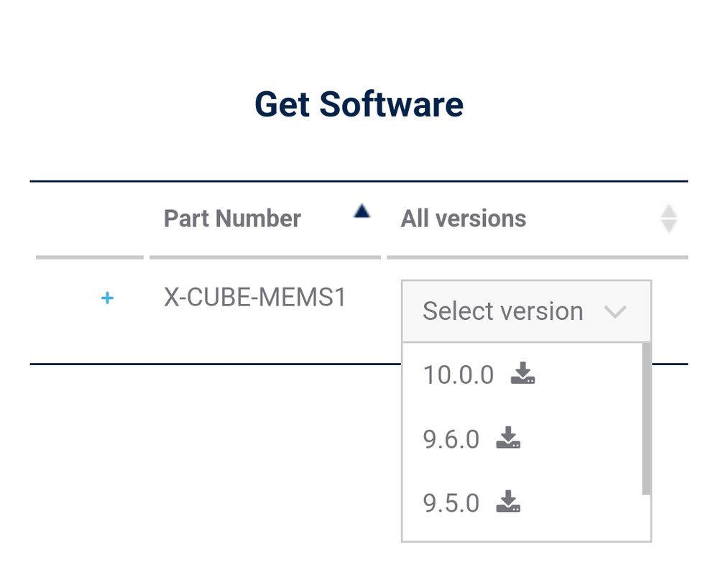Sort by the All versions column header
This screenshot has width=718, height=588.
point(464,219)
